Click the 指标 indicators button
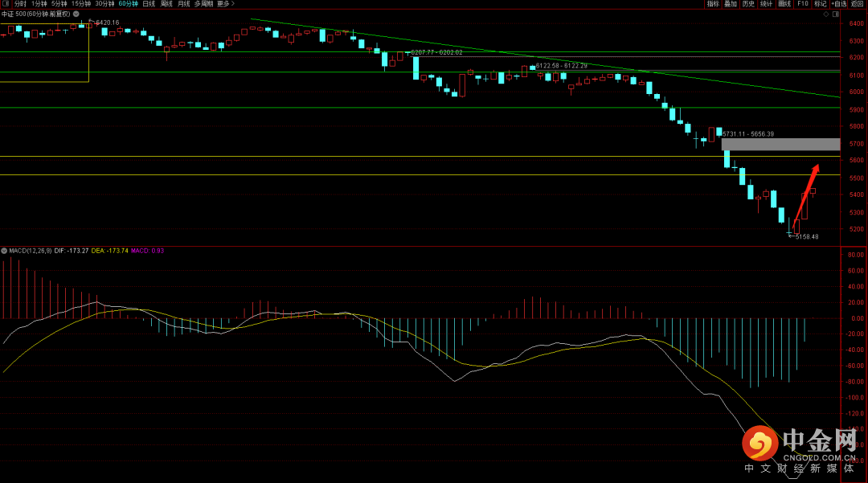 point(713,4)
